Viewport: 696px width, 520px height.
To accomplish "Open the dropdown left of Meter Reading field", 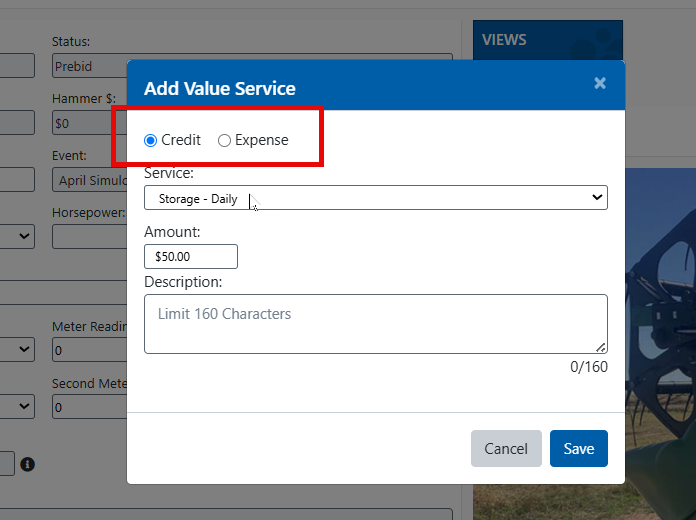I will 17,350.
